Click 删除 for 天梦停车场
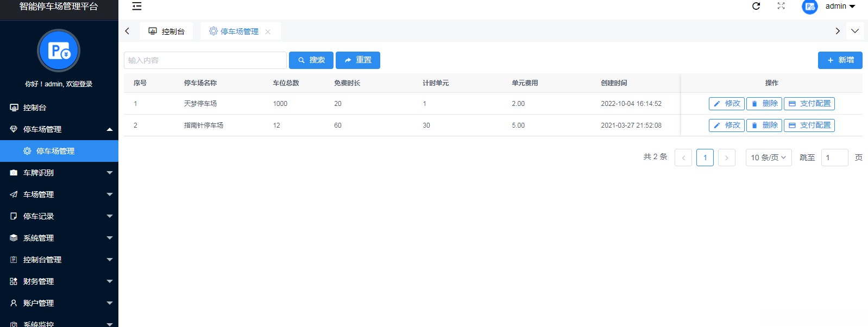 [x=764, y=104]
